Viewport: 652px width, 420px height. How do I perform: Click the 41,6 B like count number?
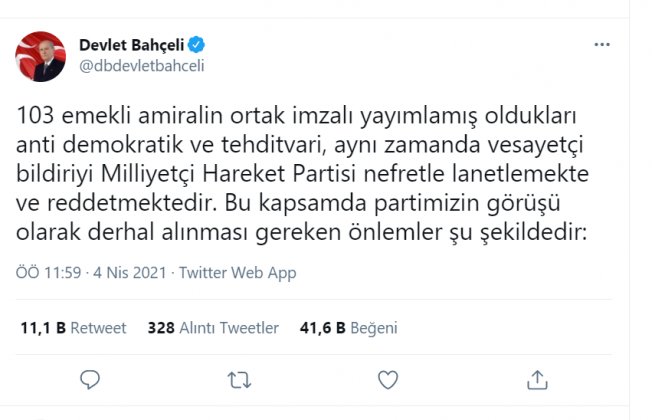323,328
